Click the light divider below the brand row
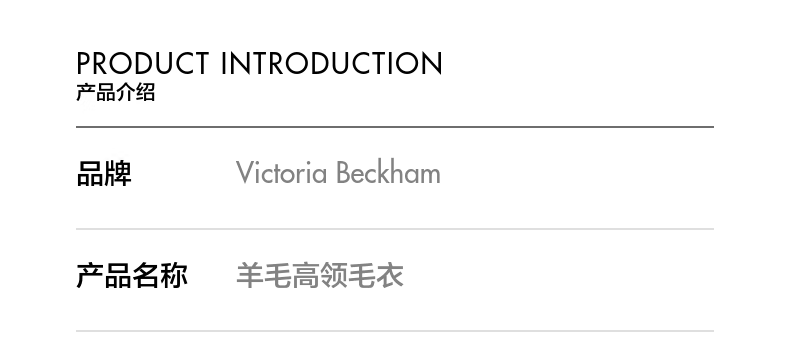The width and height of the screenshot is (790, 362). click(395, 229)
